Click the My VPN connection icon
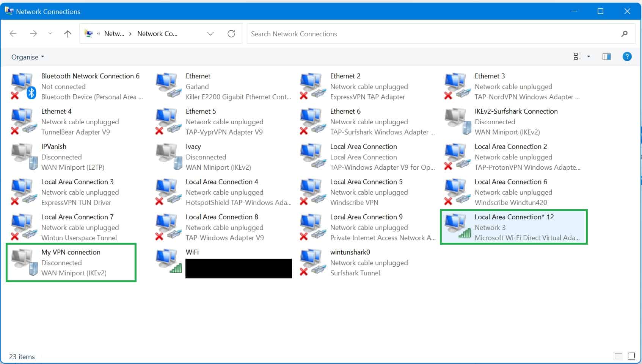This screenshot has width=642, height=364. 25,262
